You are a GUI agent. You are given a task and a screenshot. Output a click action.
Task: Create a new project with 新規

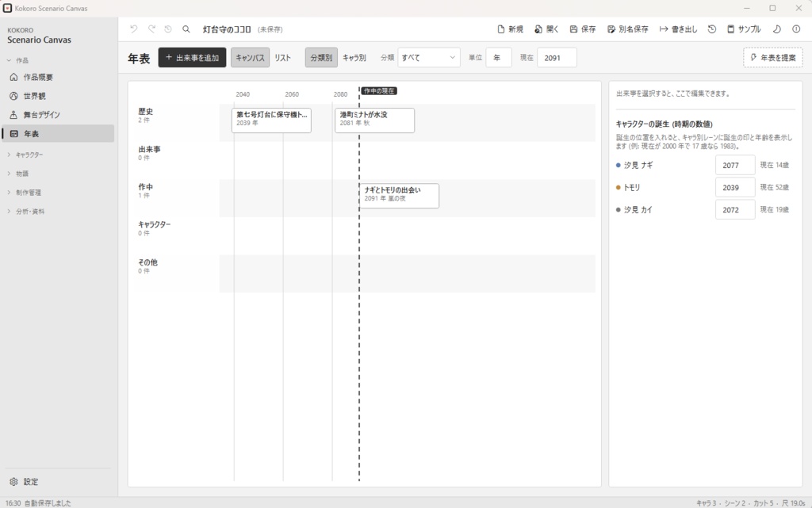coord(510,29)
